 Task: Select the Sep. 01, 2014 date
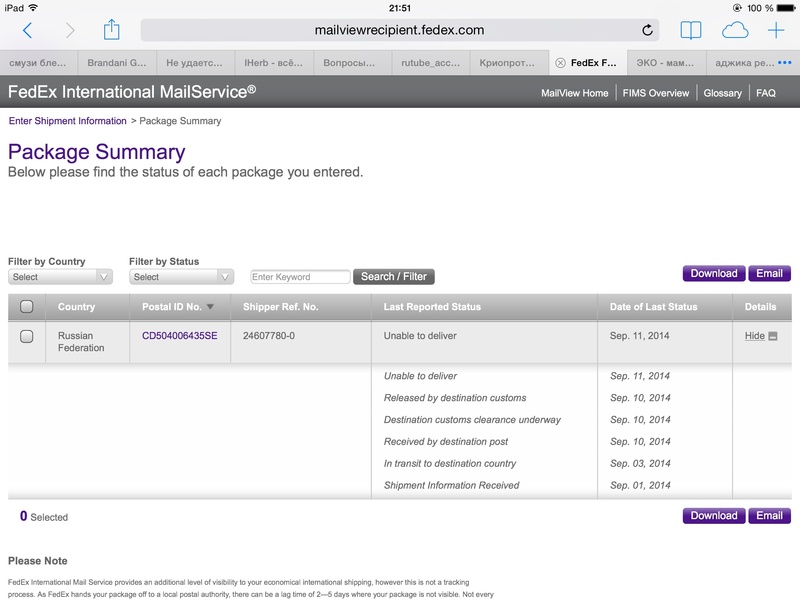(640, 485)
